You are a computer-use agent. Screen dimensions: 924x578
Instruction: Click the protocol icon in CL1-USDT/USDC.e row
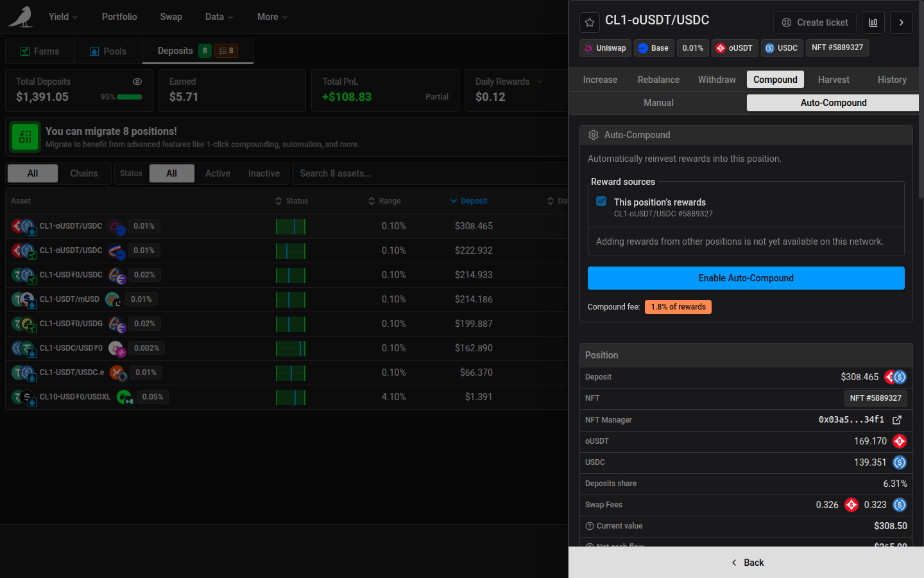118,372
